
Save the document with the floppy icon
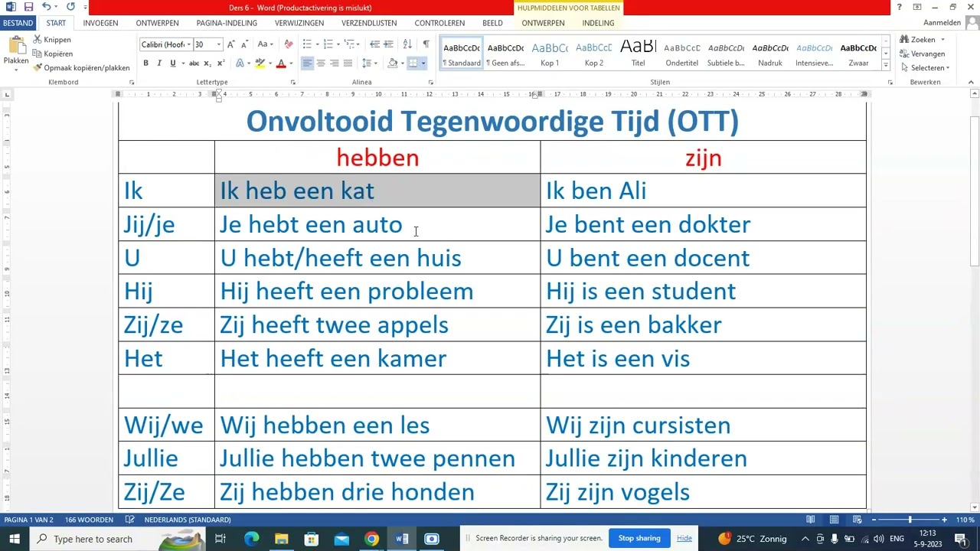28,7
